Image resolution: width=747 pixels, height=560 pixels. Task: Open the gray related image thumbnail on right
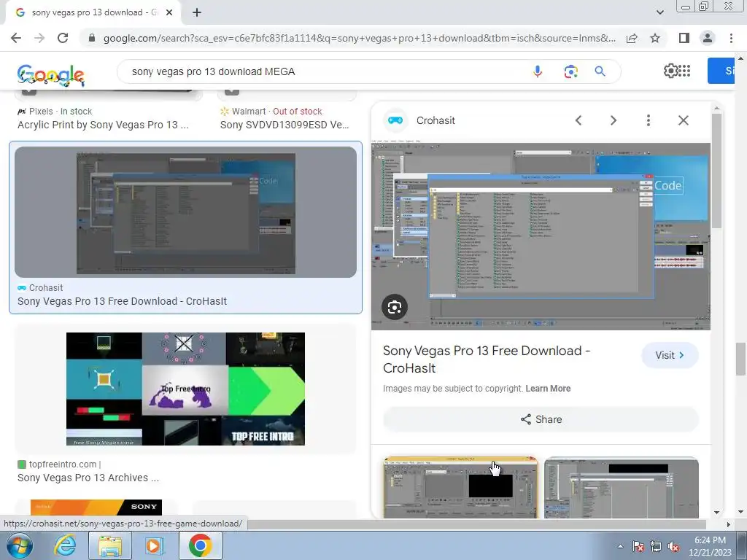(622, 487)
